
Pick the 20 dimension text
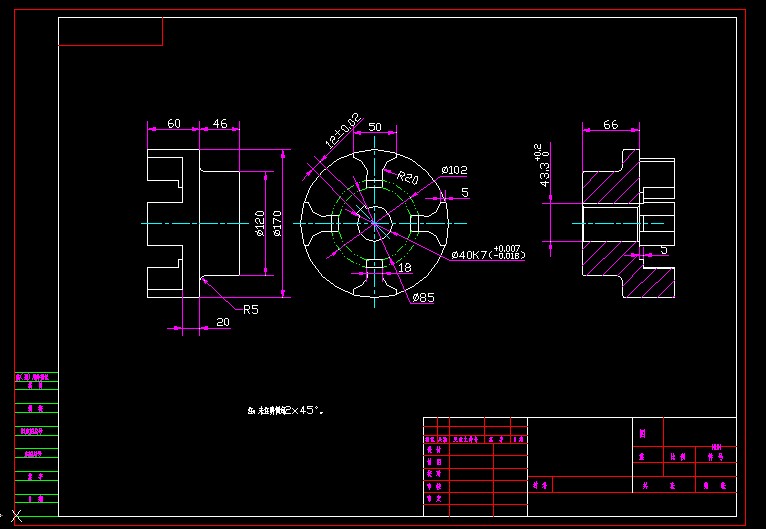223,322
